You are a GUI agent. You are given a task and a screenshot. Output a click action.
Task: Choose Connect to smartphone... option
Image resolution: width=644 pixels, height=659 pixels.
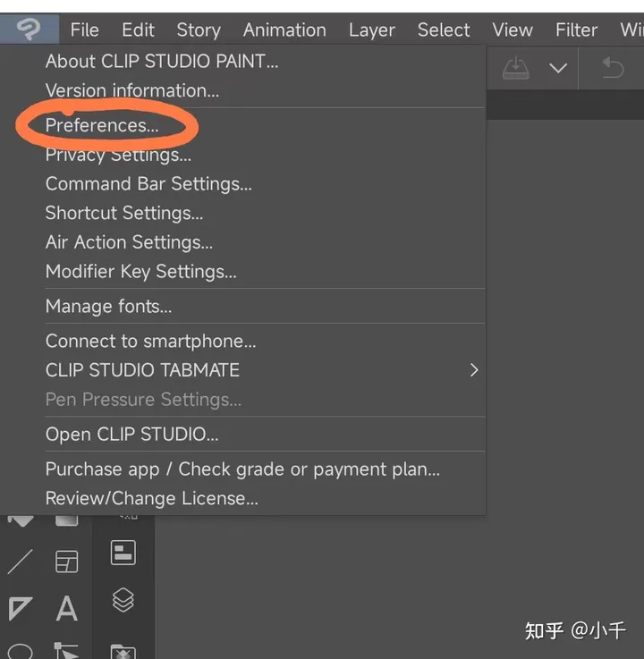(150, 341)
